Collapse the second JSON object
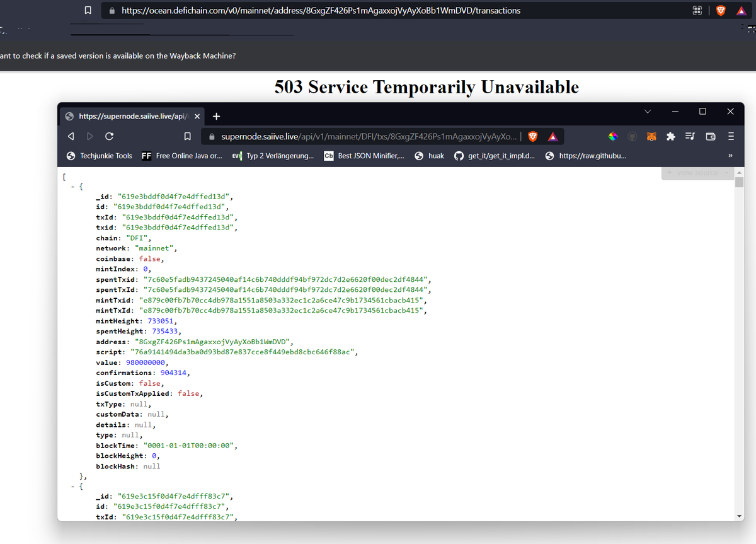756x544 pixels. 73,486
